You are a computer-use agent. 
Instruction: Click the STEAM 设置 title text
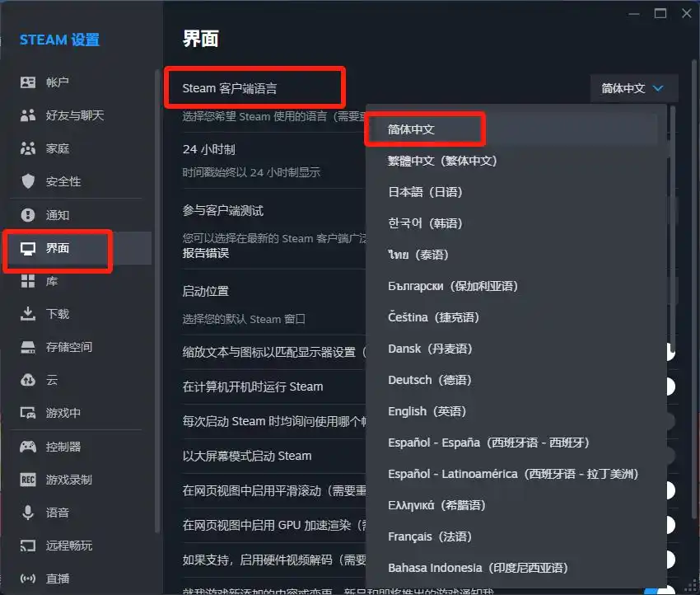tap(59, 40)
